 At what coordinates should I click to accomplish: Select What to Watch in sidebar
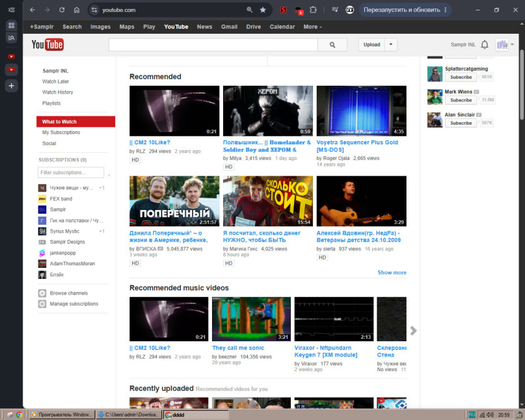coord(75,122)
